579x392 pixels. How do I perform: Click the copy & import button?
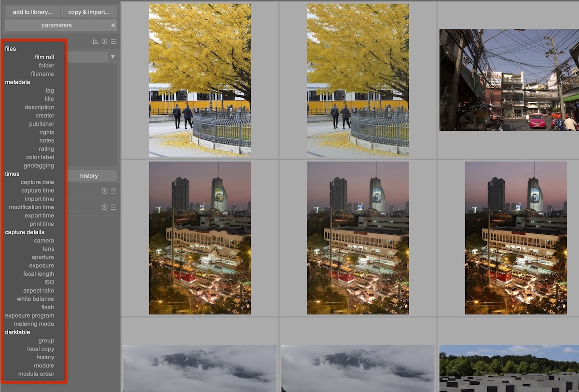89,12
